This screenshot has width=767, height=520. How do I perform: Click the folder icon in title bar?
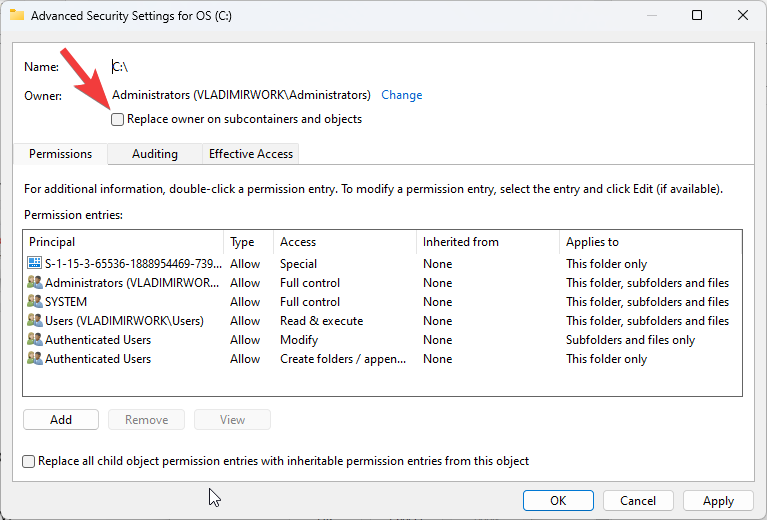click(17, 15)
